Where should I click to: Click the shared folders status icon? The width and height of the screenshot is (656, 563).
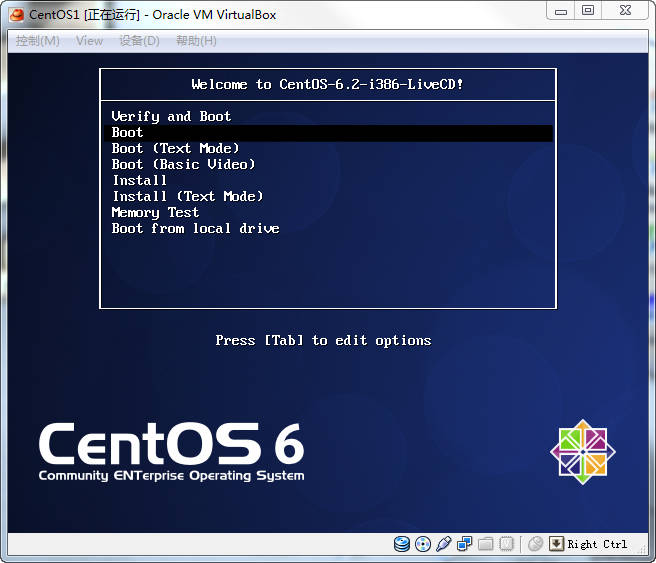pyautogui.click(x=485, y=544)
